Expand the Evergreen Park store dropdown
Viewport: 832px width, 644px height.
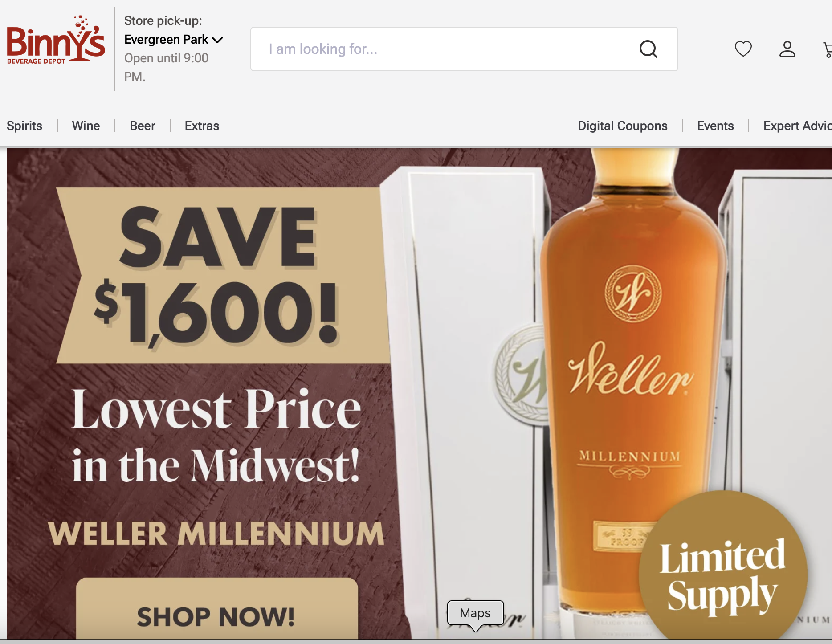[173, 40]
